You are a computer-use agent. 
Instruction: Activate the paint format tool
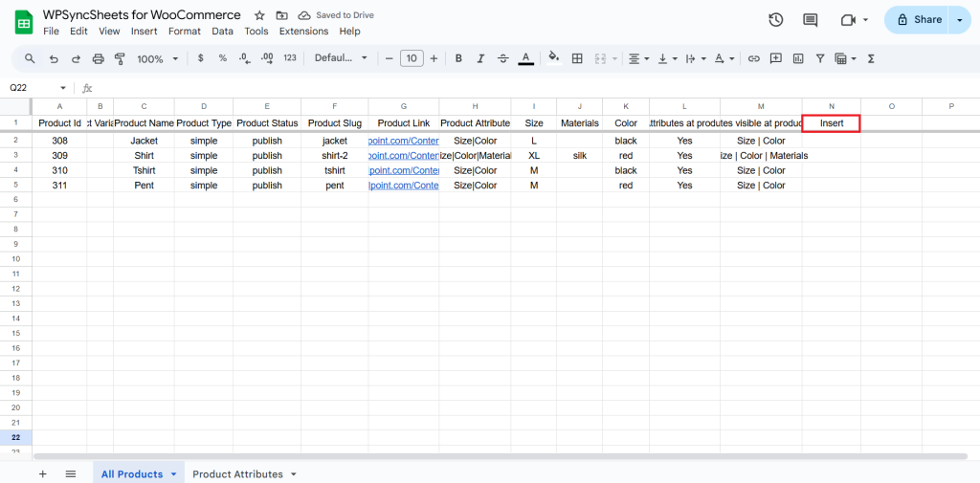pos(120,58)
